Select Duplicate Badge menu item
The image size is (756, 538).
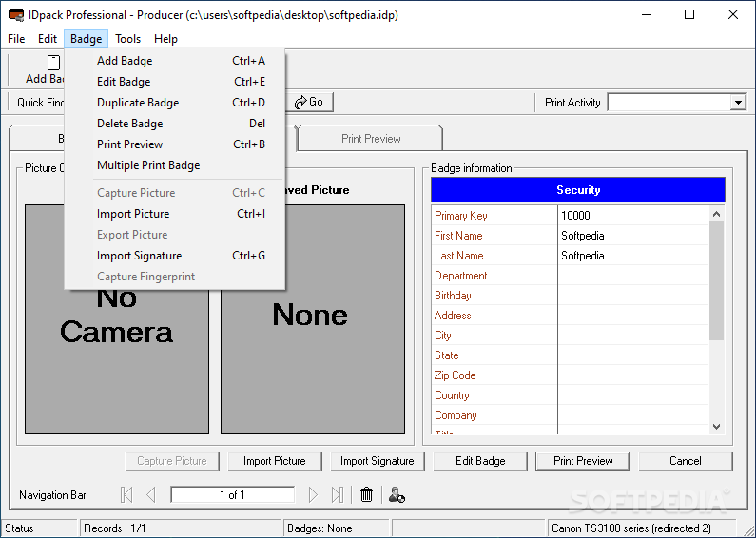175,103
